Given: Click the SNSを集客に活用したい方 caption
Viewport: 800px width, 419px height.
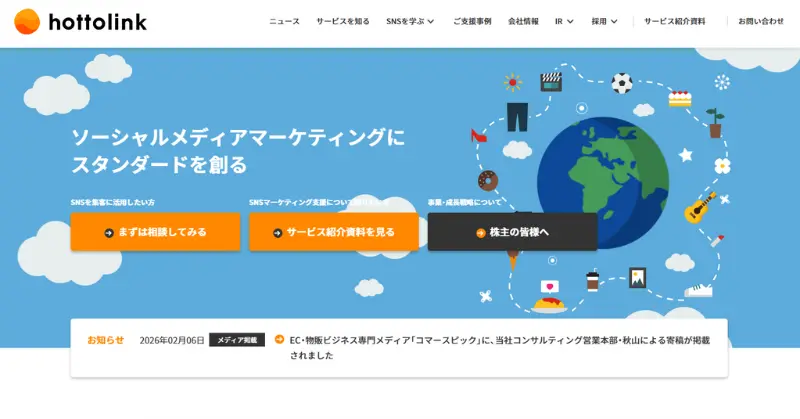Looking at the screenshot, I should coord(113,202).
